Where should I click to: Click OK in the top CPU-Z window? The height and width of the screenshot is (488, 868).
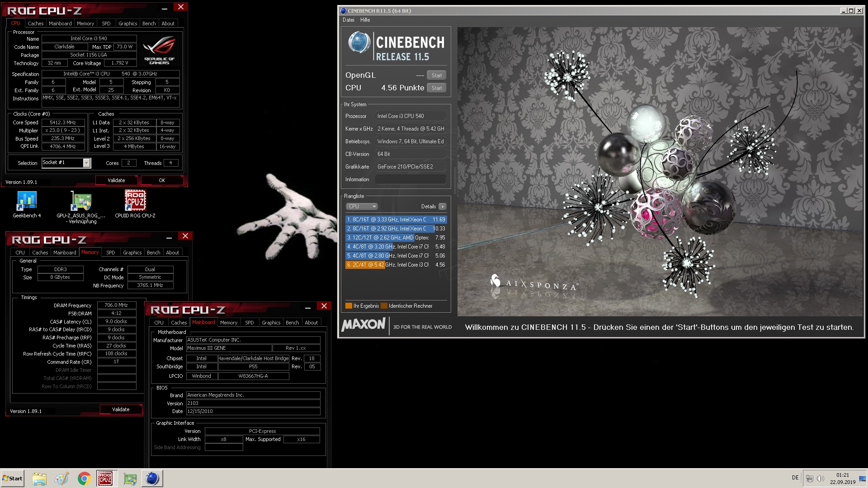tap(162, 180)
